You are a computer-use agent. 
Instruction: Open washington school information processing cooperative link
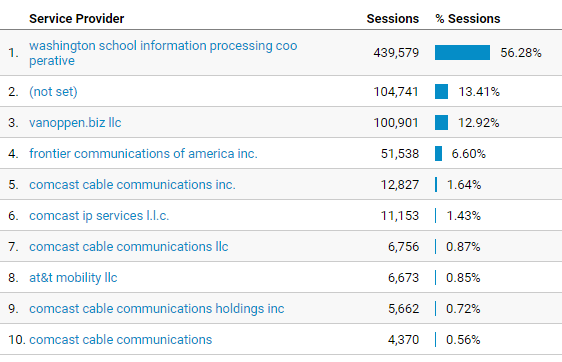(163, 53)
